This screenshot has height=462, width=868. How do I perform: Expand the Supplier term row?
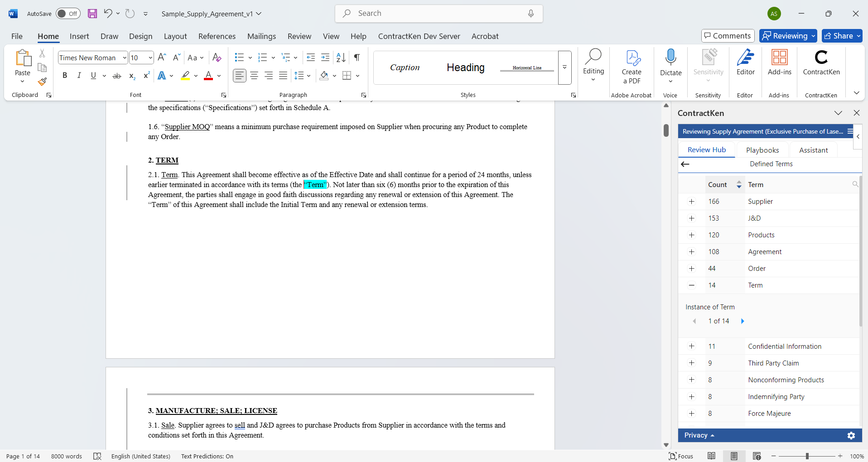[x=692, y=202]
